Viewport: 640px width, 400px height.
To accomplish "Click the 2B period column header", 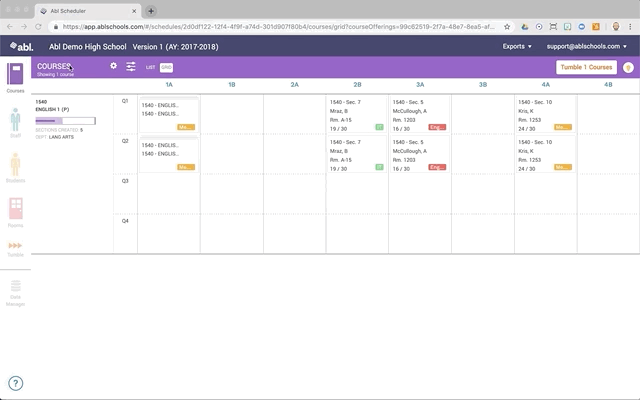I will coord(357,84).
